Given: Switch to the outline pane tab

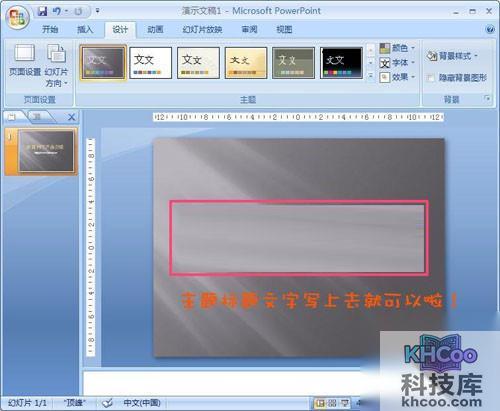Looking at the screenshot, I should point(38,117).
